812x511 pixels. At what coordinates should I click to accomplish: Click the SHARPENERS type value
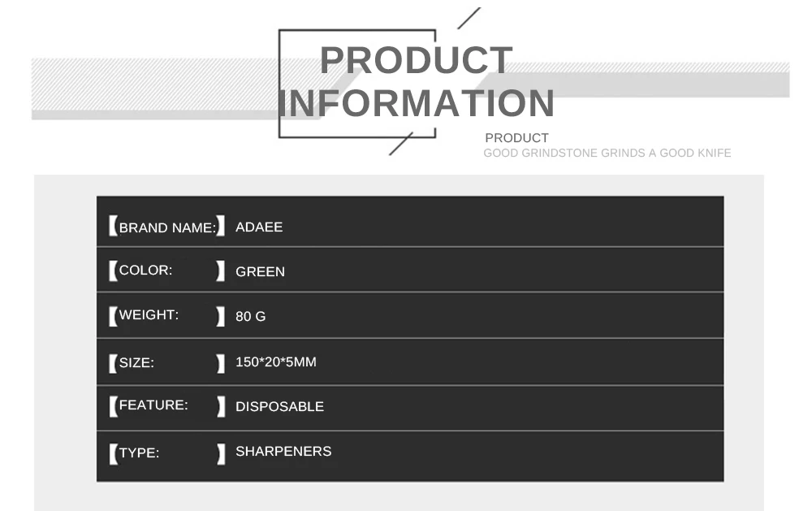283,451
